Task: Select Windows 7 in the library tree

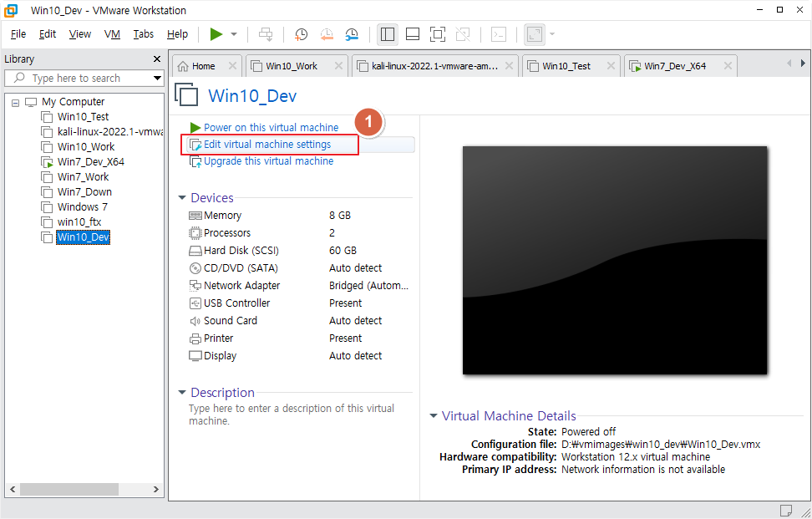Action: [83, 206]
